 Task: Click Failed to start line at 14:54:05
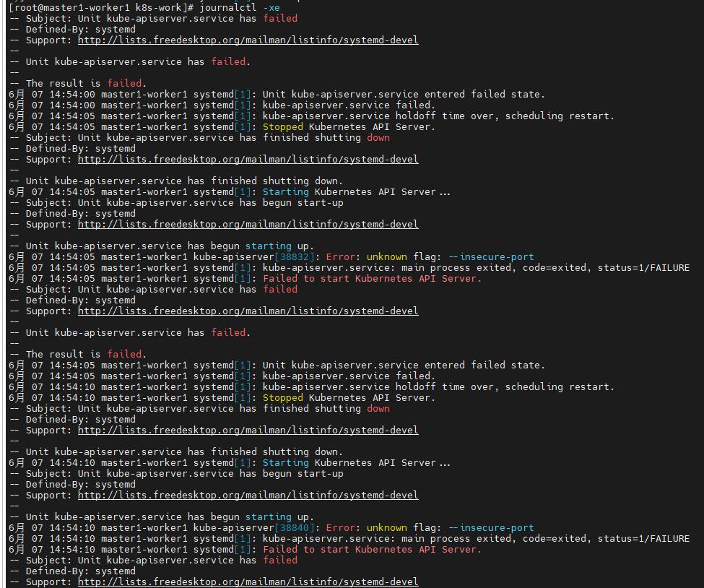click(372, 278)
